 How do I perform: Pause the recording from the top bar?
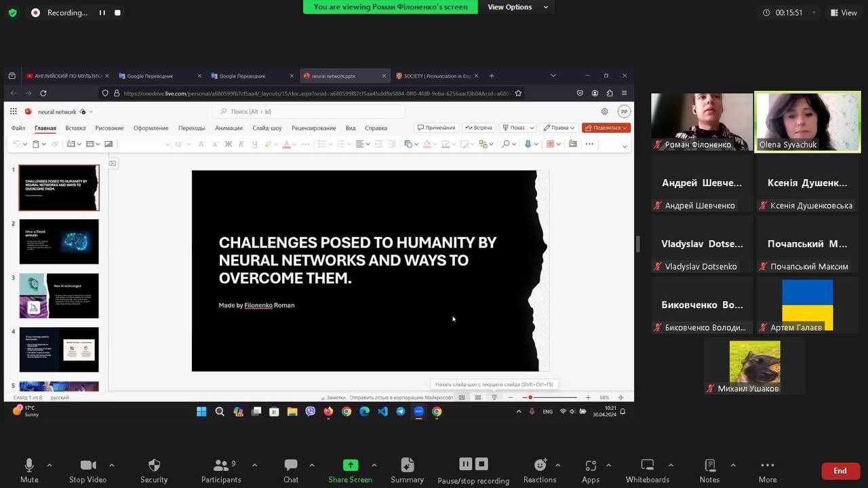(x=102, y=12)
